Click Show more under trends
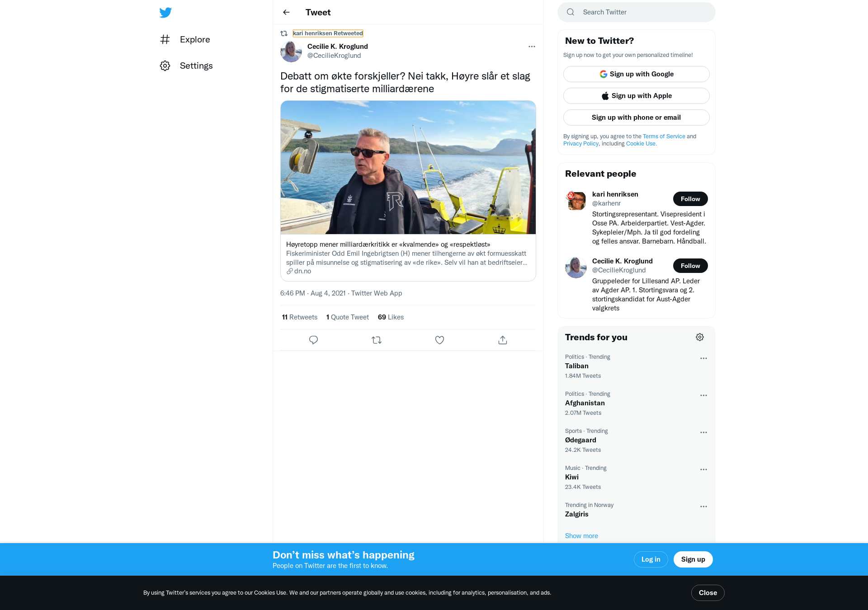This screenshot has width=868, height=610. point(581,536)
